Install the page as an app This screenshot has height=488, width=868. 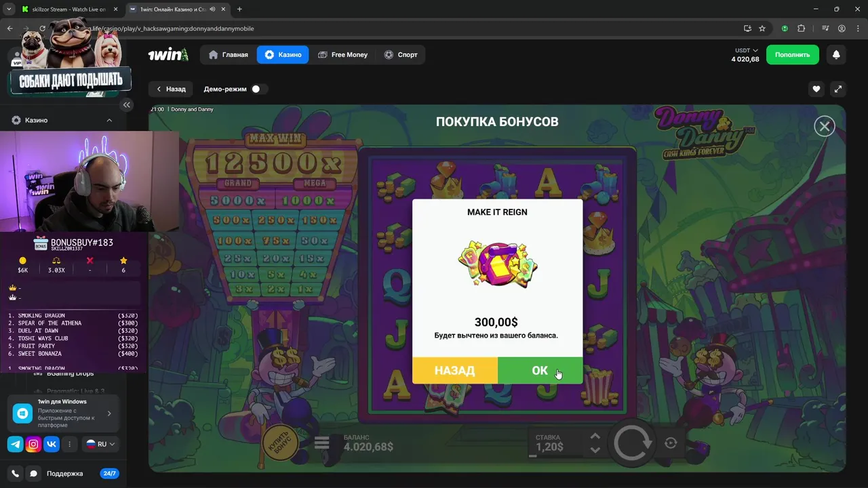747,28
